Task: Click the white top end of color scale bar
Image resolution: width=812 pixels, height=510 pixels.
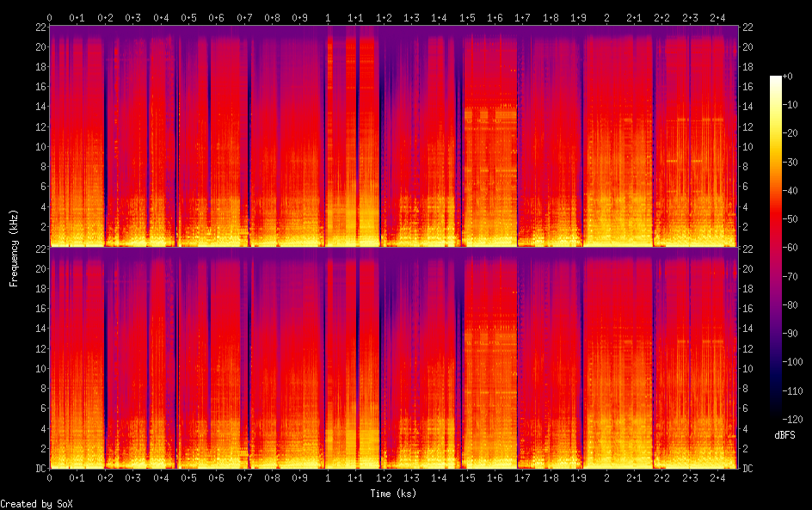Action: 776,78
